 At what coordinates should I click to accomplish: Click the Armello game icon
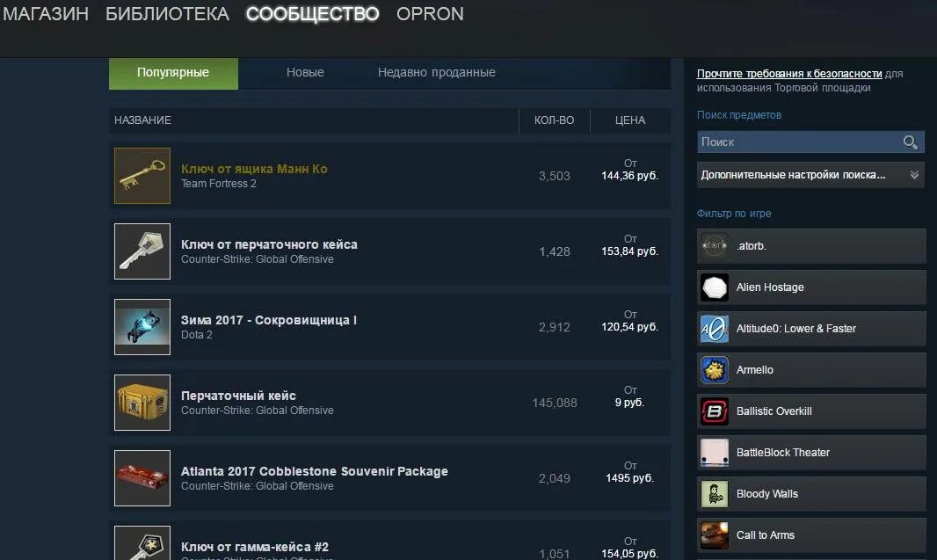click(714, 369)
